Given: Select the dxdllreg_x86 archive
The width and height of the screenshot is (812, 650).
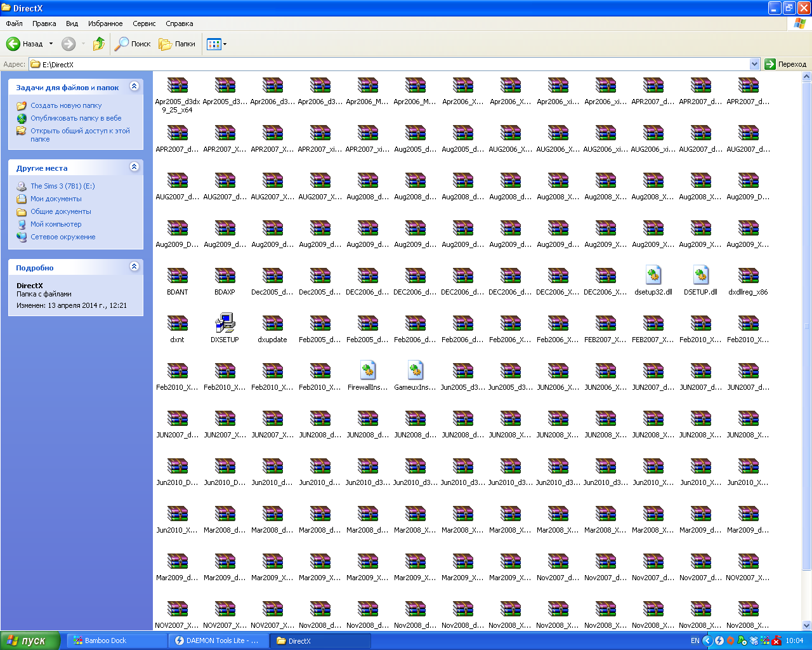Looking at the screenshot, I should click(749, 275).
